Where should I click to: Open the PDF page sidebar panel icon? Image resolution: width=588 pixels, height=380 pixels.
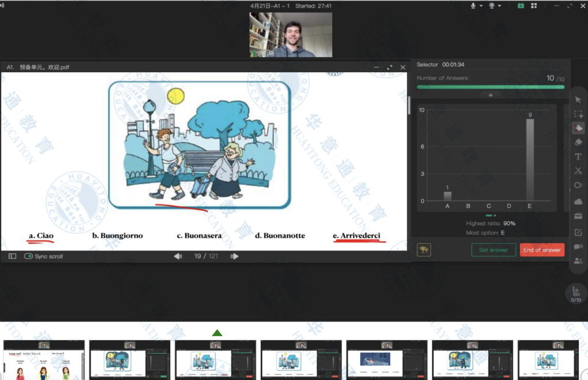(x=12, y=256)
